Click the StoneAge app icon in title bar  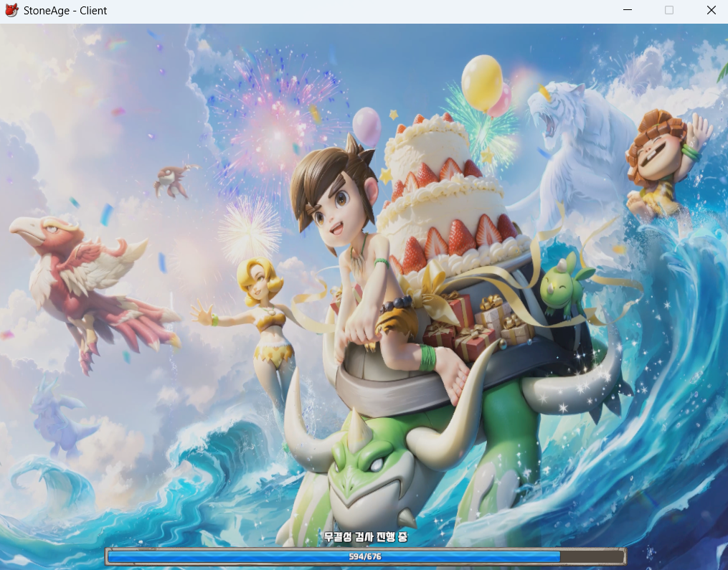[x=11, y=11]
